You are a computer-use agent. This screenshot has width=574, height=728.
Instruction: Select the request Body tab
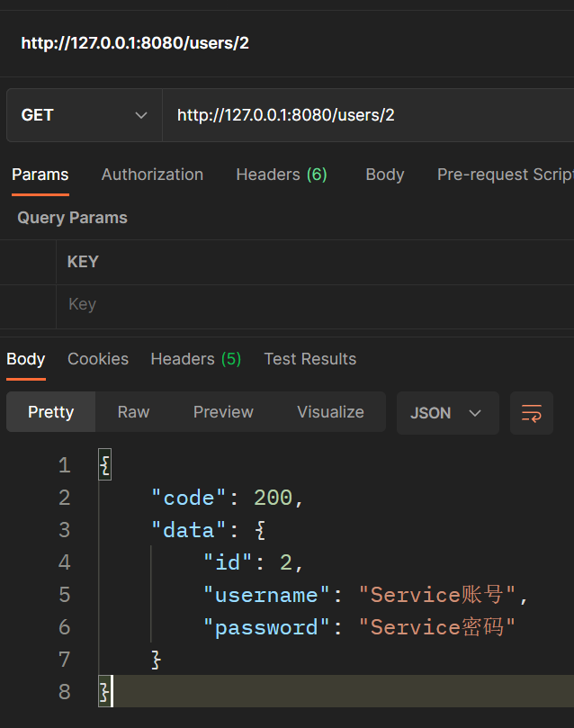coord(384,175)
